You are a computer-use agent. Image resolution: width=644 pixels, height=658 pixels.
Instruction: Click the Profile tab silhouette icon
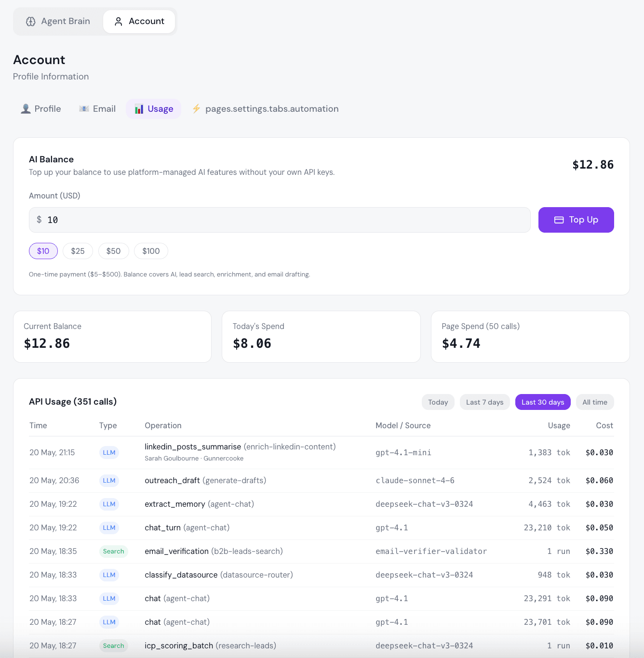coord(26,109)
